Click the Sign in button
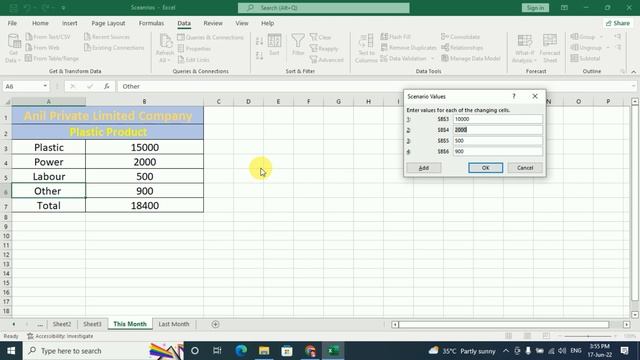The height and width of the screenshot is (360, 640). coord(535,8)
